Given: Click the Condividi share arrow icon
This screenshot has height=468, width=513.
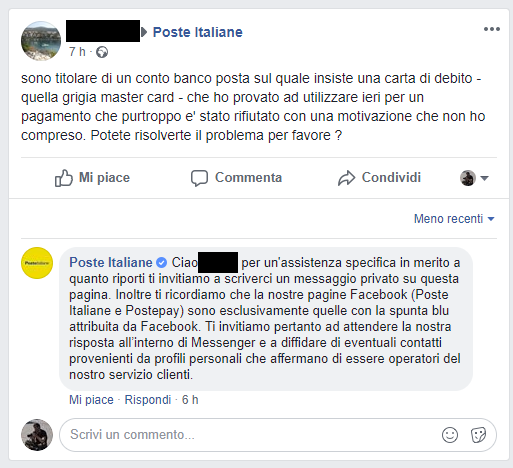Looking at the screenshot, I should [347, 178].
